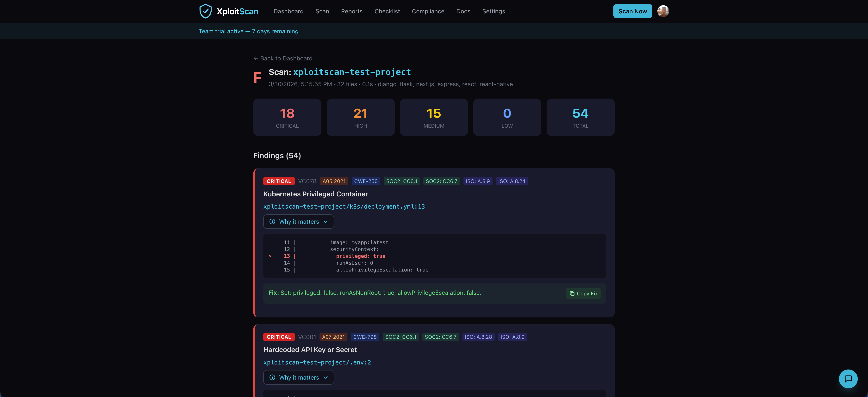Go to the Compliance page
The width and height of the screenshot is (868, 397).
click(428, 11)
